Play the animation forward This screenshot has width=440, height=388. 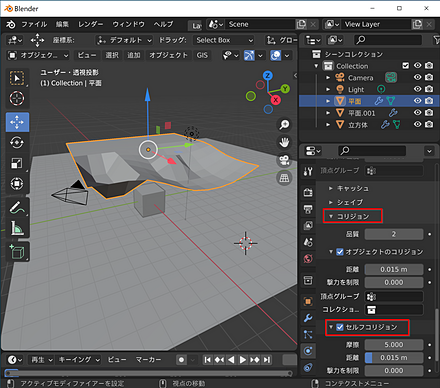(x=243, y=360)
